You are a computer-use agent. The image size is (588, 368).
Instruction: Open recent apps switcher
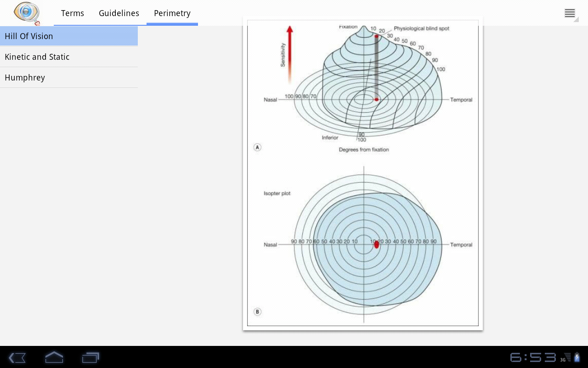point(90,357)
